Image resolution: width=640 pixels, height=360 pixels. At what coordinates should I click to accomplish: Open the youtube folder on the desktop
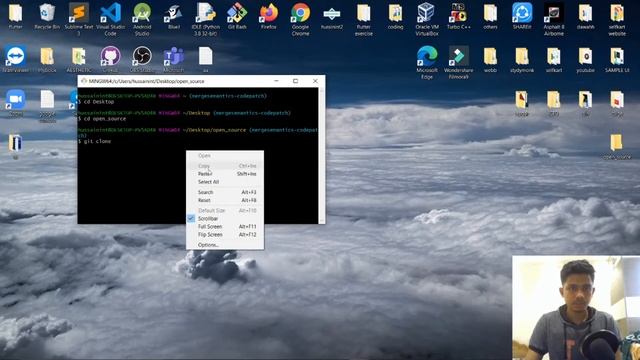[585, 59]
